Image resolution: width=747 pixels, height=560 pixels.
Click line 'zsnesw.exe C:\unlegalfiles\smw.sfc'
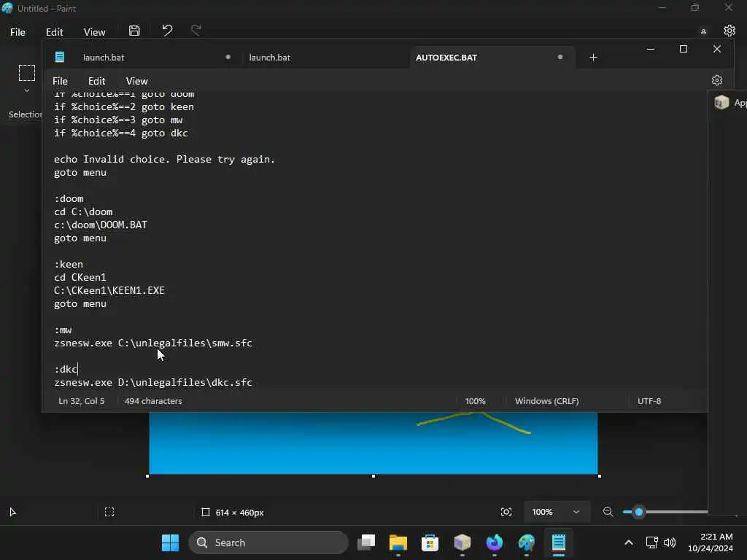pyautogui.click(x=153, y=343)
